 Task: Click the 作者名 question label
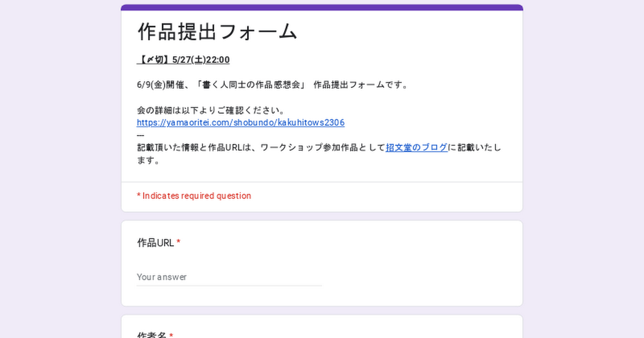(151, 335)
